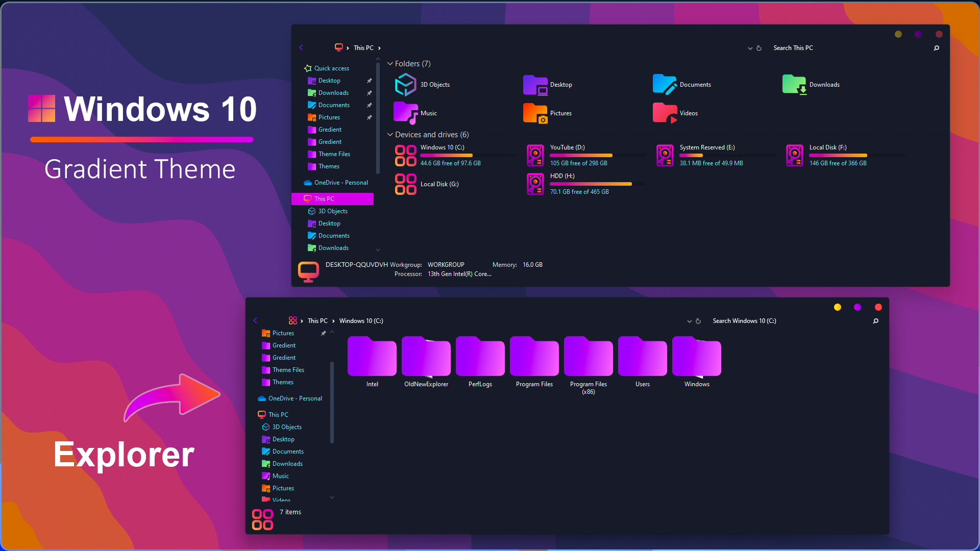980x551 pixels.
Task: Open the System Reserved (E:) drive
Action: click(x=665, y=155)
